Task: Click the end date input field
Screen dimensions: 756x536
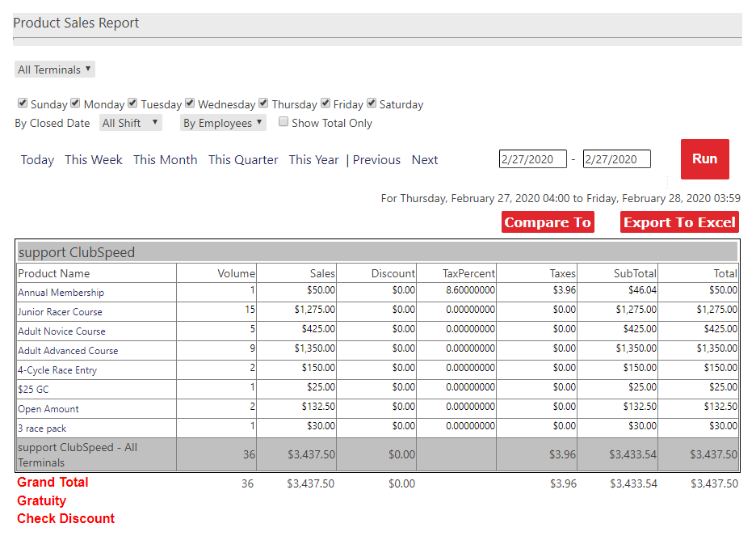Action: point(616,159)
